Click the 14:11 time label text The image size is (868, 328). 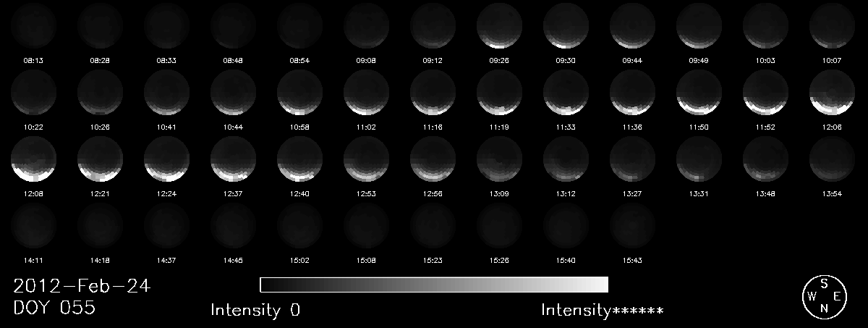(x=33, y=260)
